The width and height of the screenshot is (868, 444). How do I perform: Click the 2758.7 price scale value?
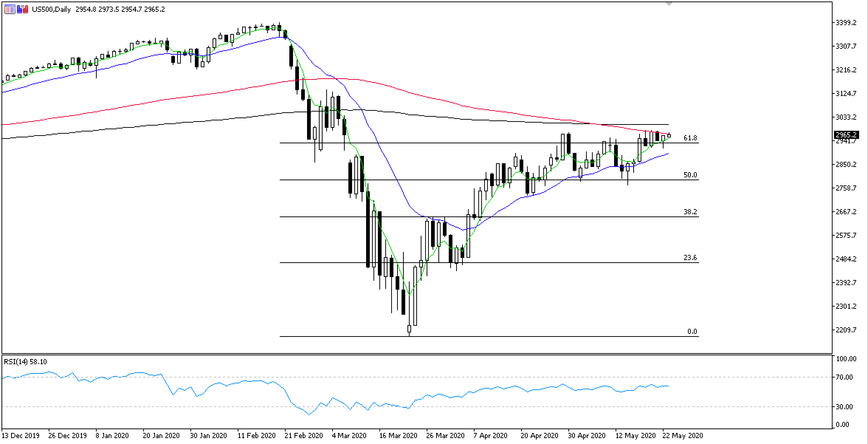[845, 188]
